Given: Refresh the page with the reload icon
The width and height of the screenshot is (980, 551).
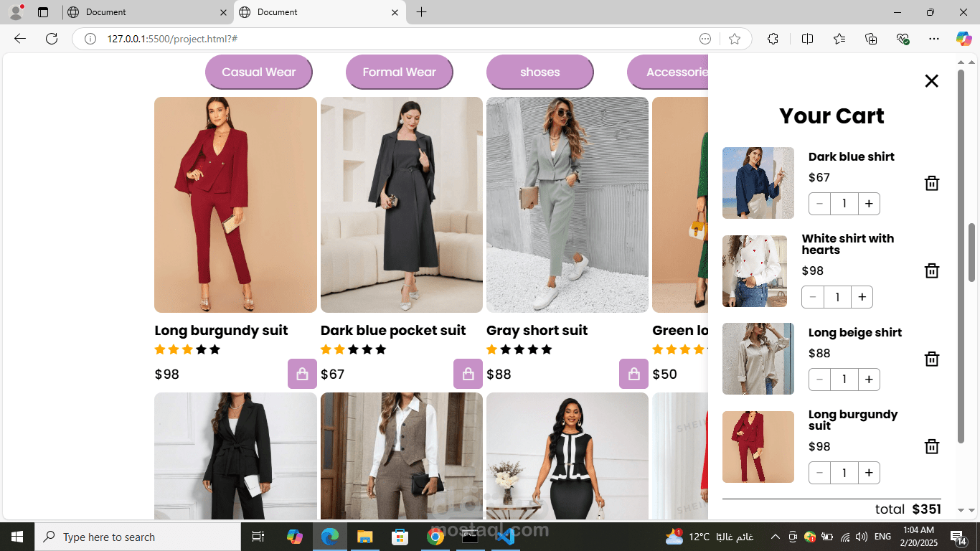Looking at the screenshot, I should [x=51, y=39].
